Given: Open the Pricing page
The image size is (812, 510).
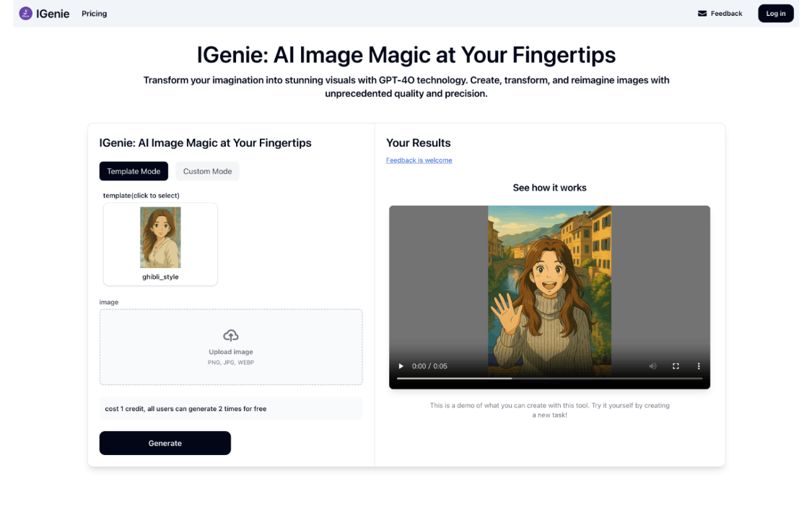Looking at the screenshot, I should pos(94,13).
